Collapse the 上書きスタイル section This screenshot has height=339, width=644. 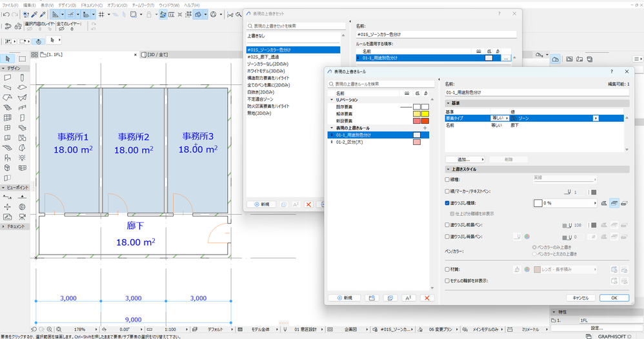449,169
